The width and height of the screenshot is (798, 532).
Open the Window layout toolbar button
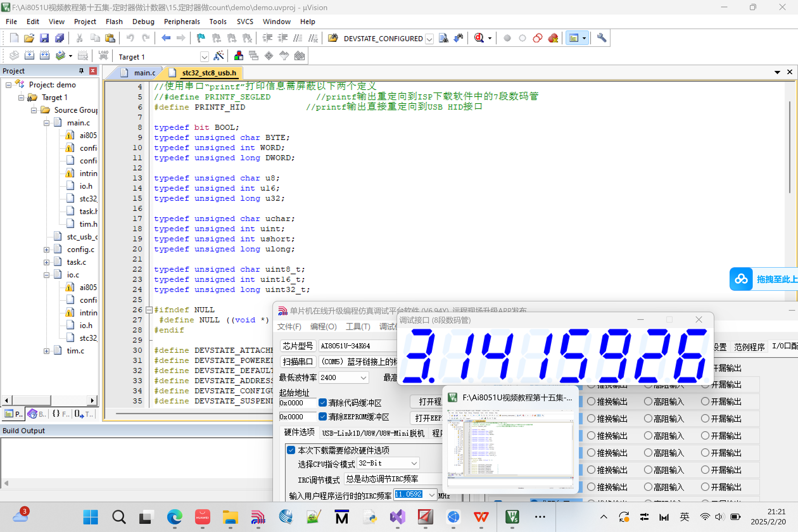pos(577,38)
